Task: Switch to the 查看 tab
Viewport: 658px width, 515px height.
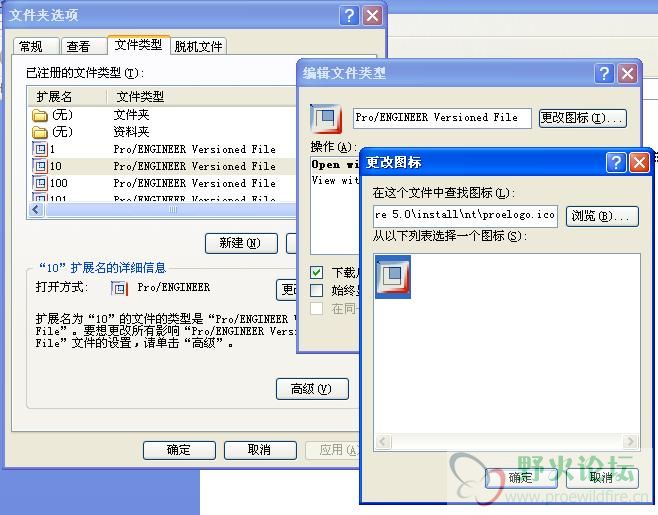Action: (83, 46)
